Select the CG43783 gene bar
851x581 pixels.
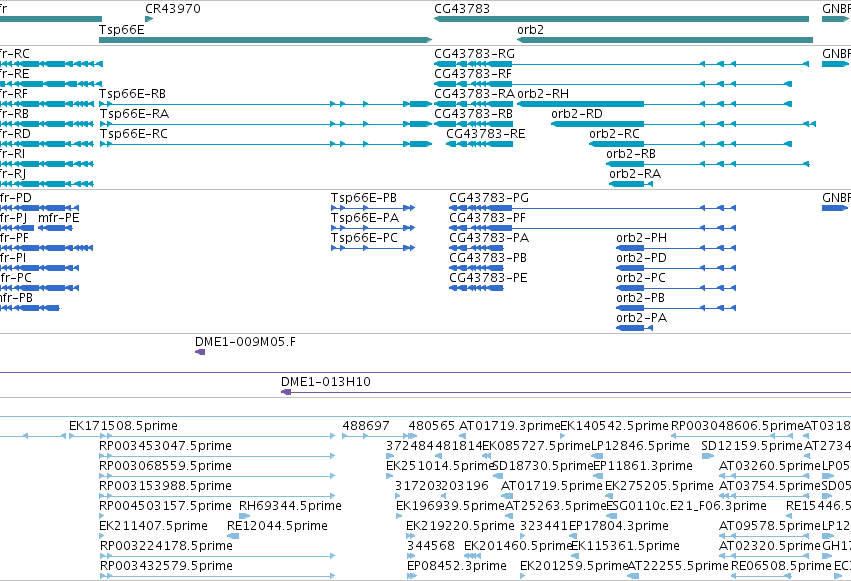tap(621, 19)
